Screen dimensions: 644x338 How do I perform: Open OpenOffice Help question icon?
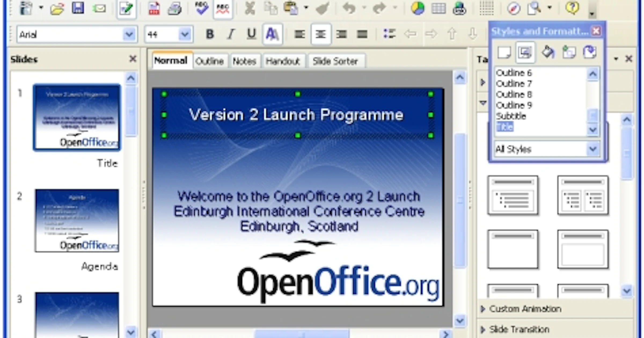pos(572,8)
